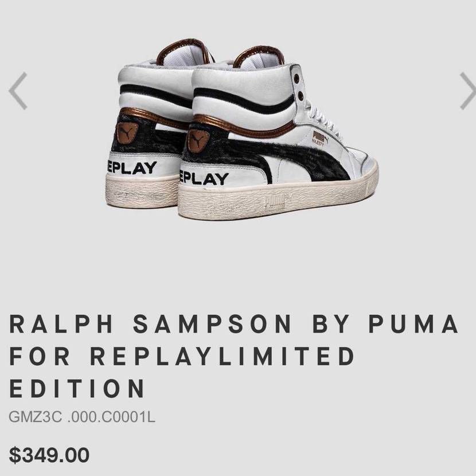476x476 pixels.
Task: Click the REPLAY heel text on right shoe
Action: click(204, 178)
